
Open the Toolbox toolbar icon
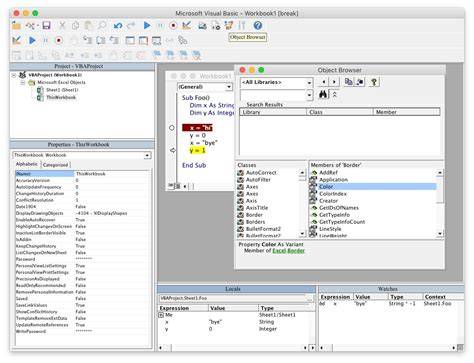coord(242,25)
